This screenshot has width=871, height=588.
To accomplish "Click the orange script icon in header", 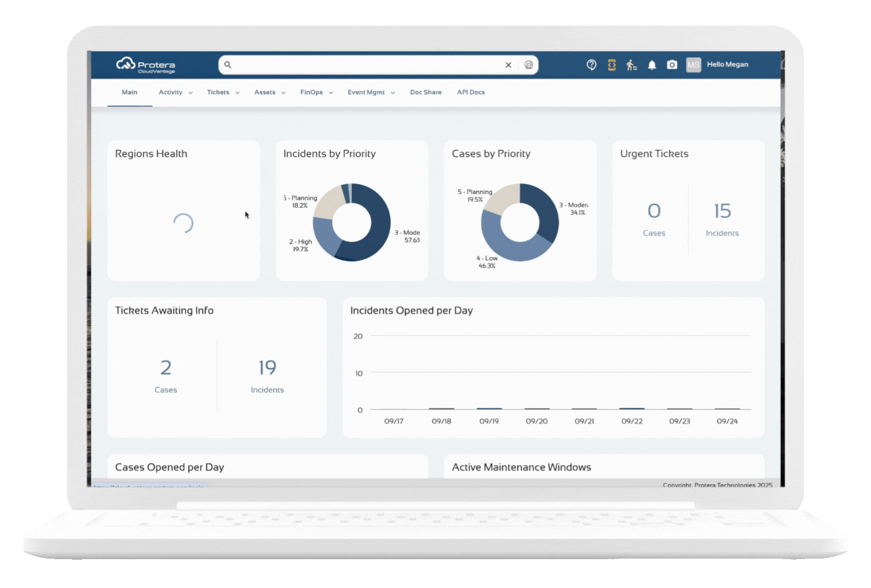I will click(612, 65).
